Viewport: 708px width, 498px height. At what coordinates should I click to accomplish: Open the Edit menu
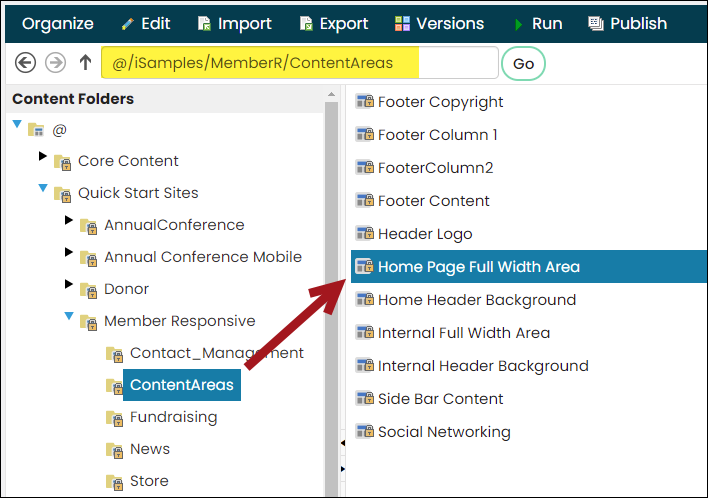(156, 23)
